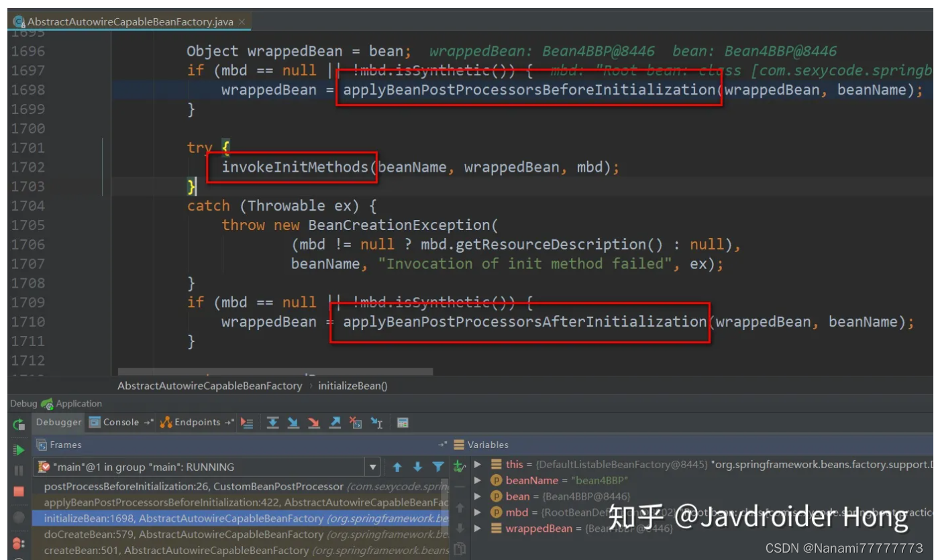Select doCreateBean:579 stack frame
This screenshot has height=560, width=934.
click(242, 535)
